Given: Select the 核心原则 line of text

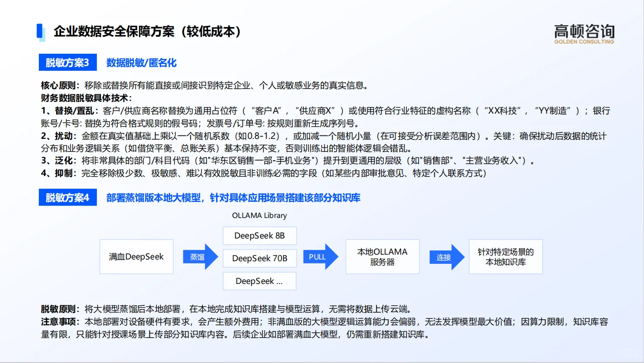Looking at the screenshot, I should tap(205, 85).
